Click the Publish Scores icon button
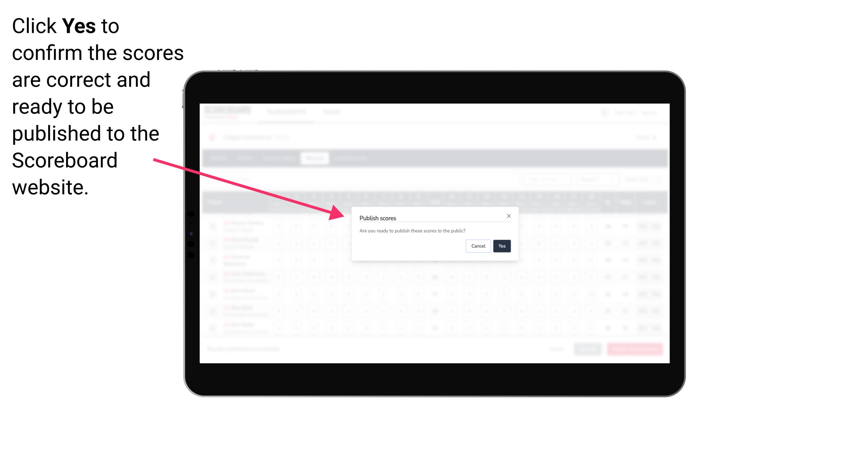This screenshot has height=467, width=868. pos(501,245)
